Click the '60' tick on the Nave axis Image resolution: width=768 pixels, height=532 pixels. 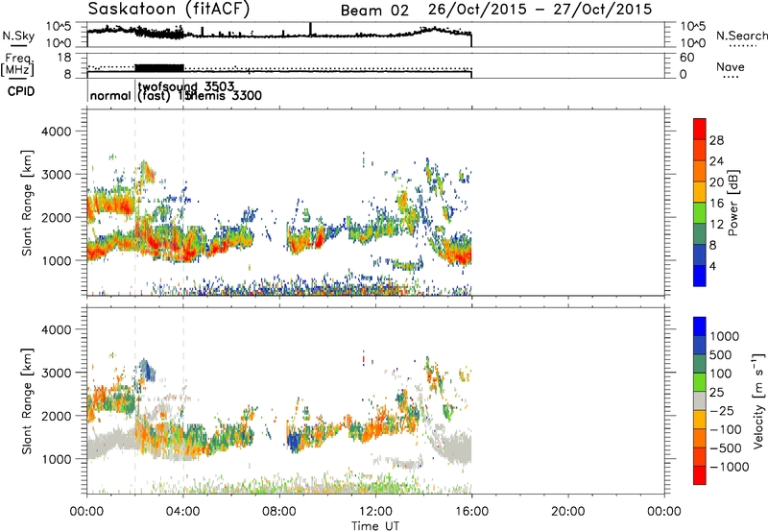[686, 58]
